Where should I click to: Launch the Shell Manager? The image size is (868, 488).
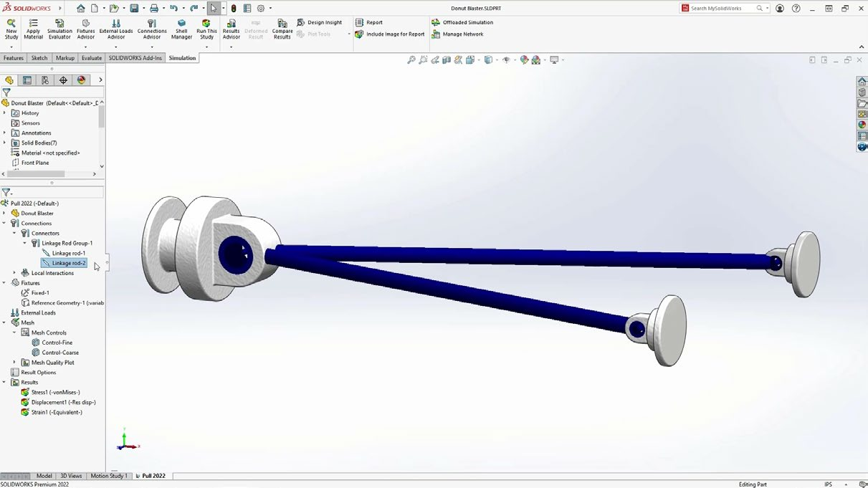(x=181, y=28)
